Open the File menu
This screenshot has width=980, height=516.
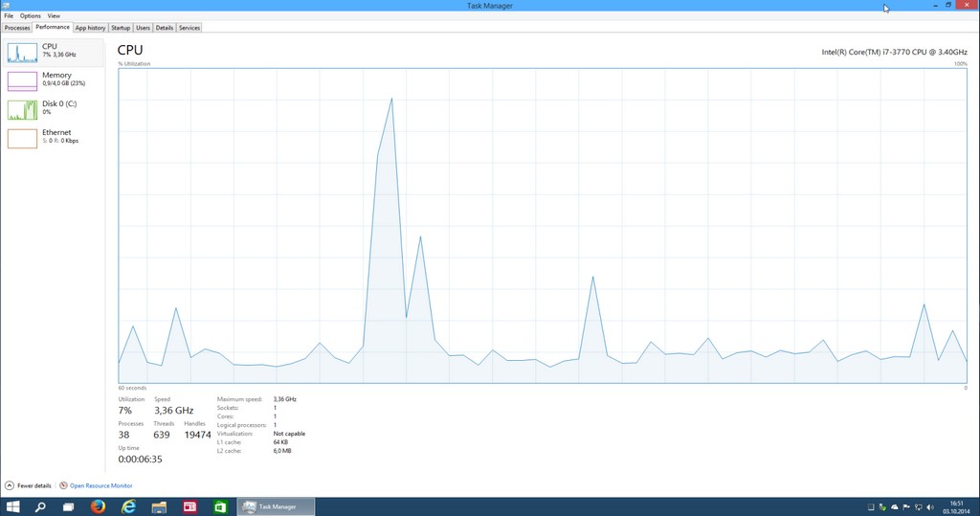pyautogui.click(x=9, y=16)
